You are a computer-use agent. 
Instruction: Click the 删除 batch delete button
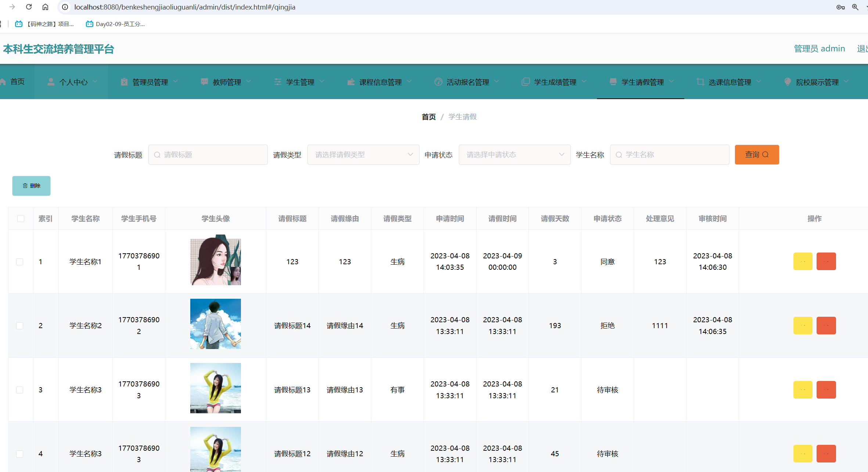(31, 186)
